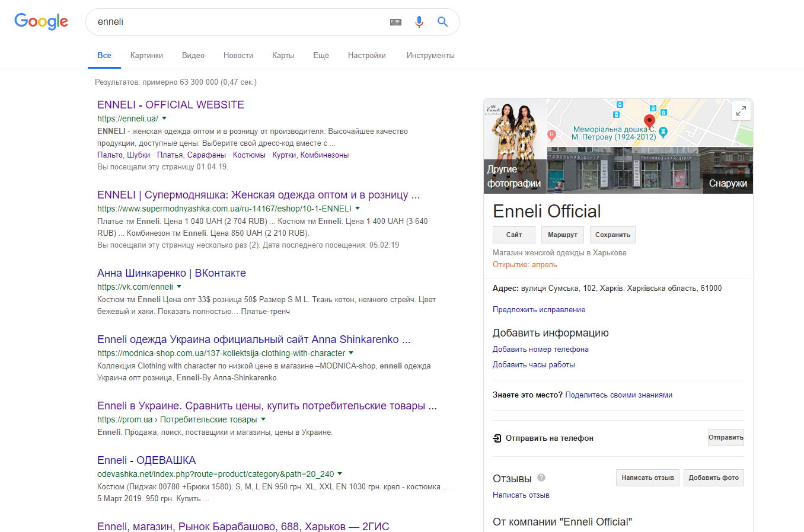Open Enneli одежда Украина официальный сайт result
The width and height of the screenshot is (804, 532).
[254, 339]
